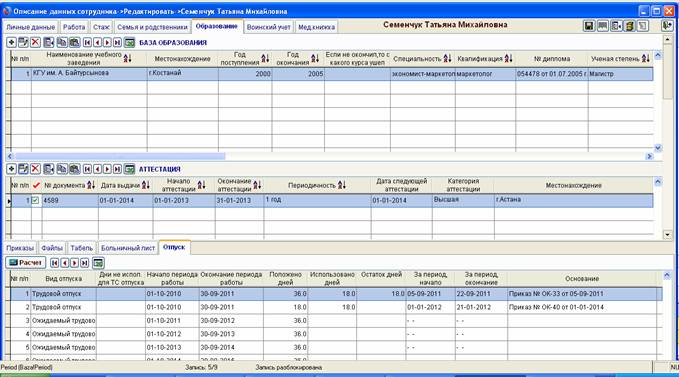Sort by Наименование учебного заведения column
Image resolution: width=679 pixels, height=377 pixels.
point(127,58)
